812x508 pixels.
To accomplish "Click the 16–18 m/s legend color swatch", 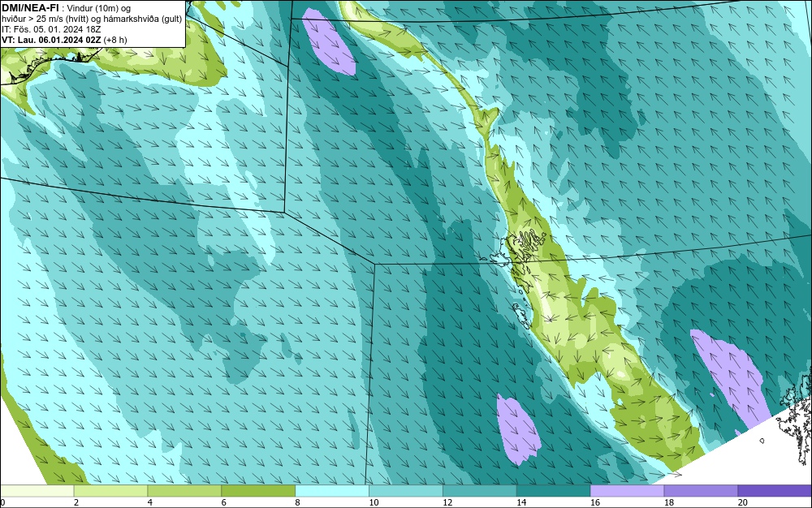I will point(627,491).
